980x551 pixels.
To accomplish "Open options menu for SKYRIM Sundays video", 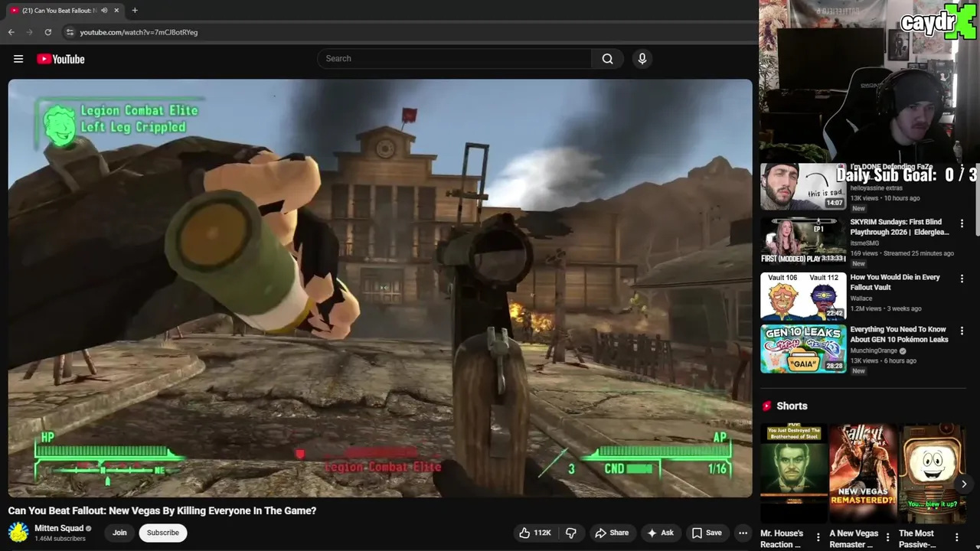I will pyautogui.click(x=962, y=223).
